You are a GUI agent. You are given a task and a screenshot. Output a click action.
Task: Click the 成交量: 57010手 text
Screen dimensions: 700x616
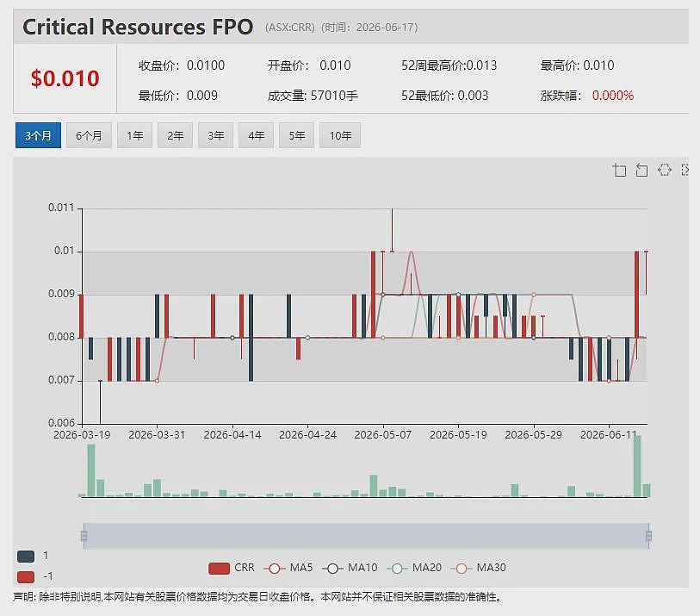[x=313, y=96]
